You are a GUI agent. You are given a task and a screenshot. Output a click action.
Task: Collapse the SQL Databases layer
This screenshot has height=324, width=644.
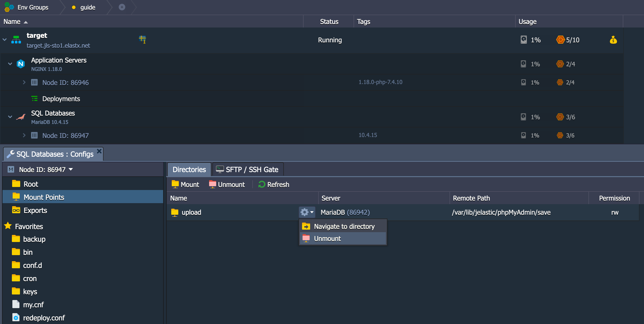point(10,117)
